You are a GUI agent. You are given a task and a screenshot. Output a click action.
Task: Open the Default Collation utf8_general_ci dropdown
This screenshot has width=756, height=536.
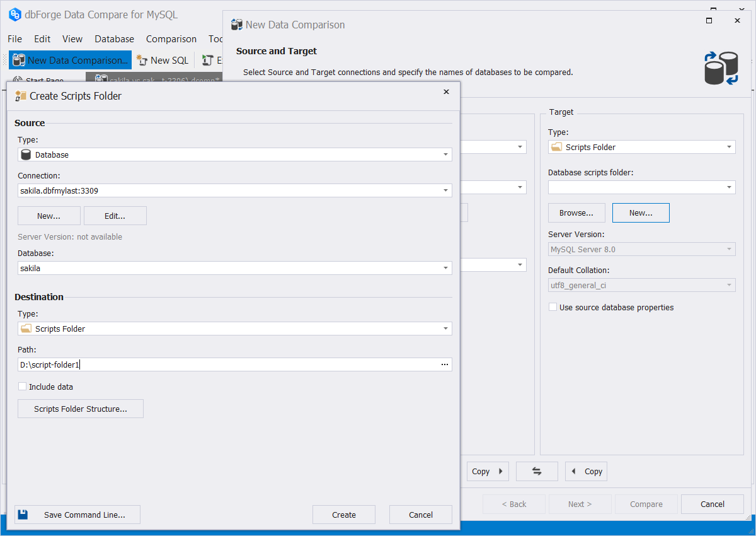729,285
